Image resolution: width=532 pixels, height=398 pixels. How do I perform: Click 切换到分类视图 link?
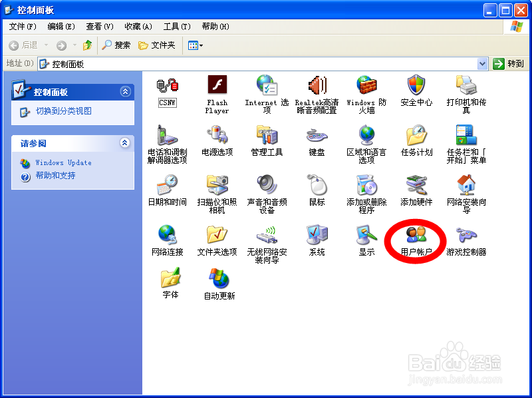64,111
